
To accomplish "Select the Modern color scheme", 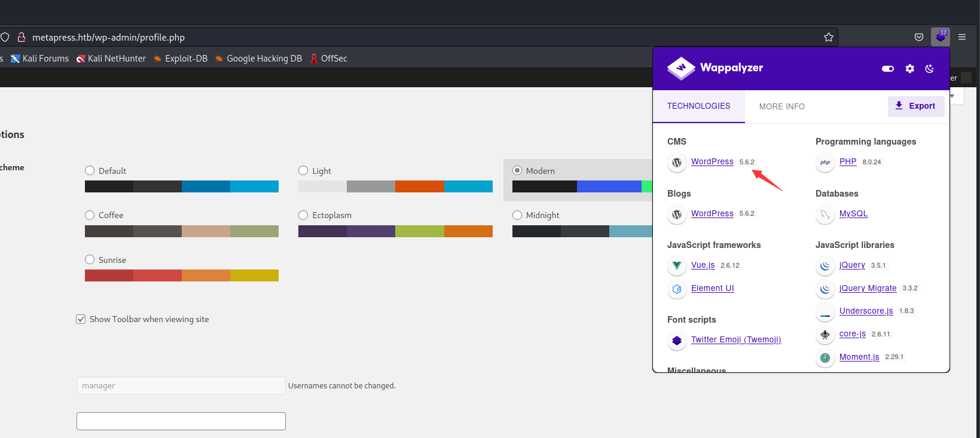I will (x=517, y=170).
